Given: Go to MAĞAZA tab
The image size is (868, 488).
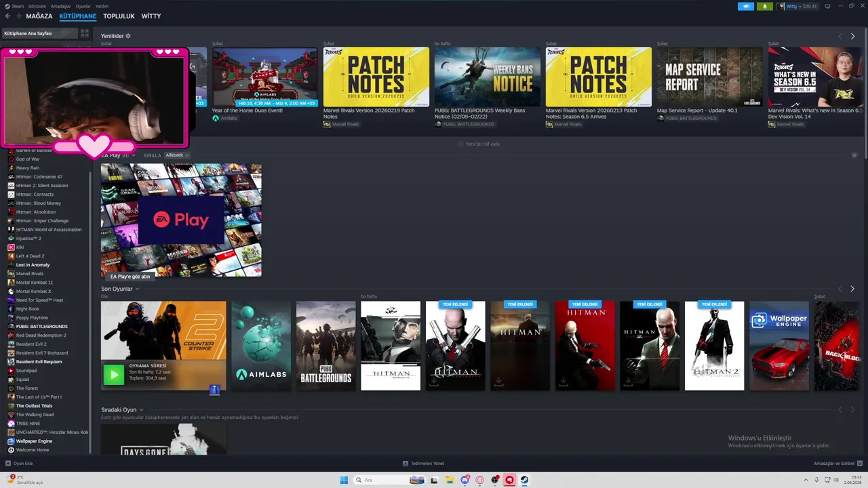Looking at the screenshot, I should point(39,16).
